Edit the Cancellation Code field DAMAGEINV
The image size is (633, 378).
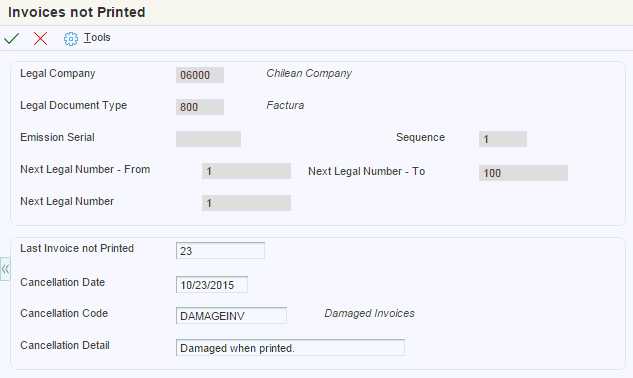[x=231, y=315]
